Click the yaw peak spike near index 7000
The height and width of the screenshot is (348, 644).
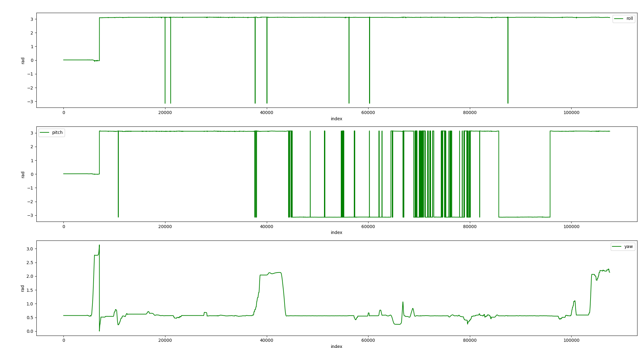(x=99, y=246)
